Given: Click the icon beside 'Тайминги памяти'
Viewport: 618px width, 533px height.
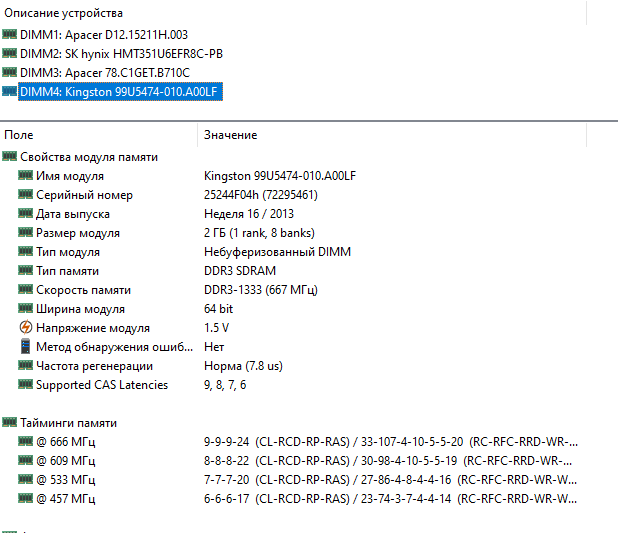Looking at the screenshot, I should point(9,422).
